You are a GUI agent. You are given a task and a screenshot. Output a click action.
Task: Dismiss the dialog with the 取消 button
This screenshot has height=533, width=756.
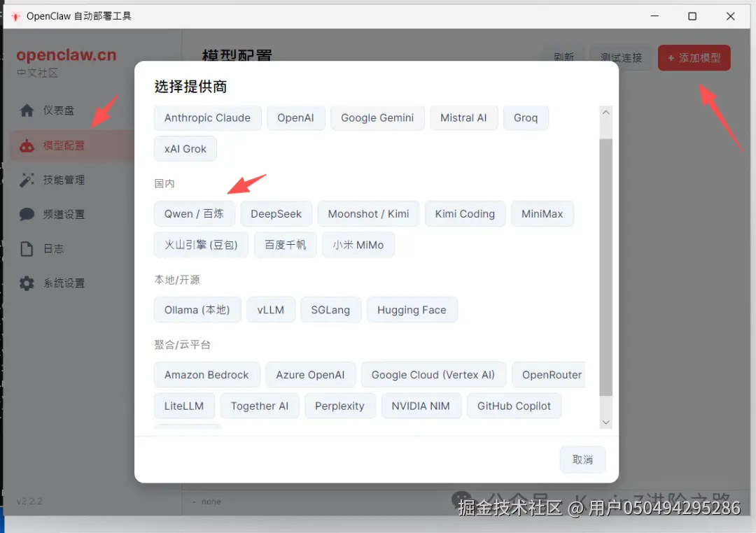click(x=582, y=460)
